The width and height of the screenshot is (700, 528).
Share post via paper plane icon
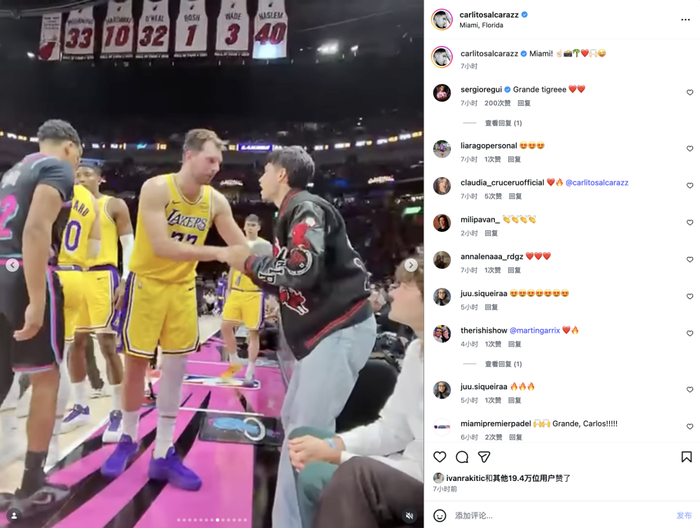(x=484, y=457)
